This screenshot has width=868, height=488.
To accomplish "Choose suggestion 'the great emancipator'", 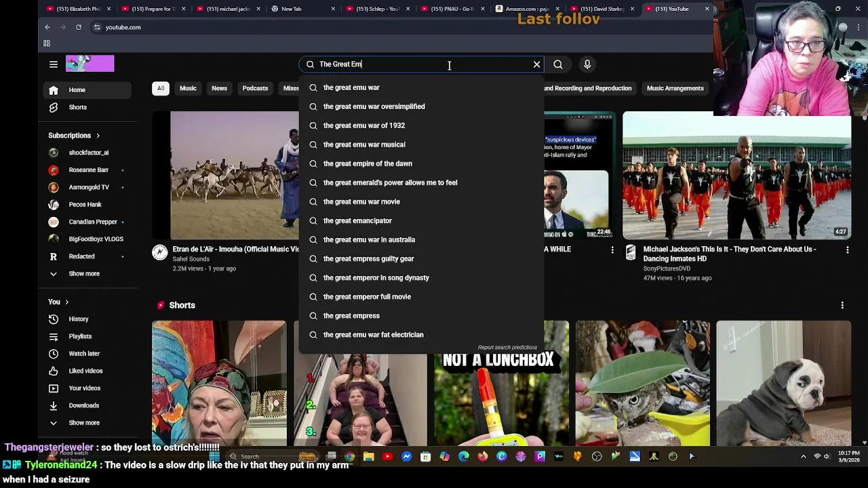I will click(420, 220).
